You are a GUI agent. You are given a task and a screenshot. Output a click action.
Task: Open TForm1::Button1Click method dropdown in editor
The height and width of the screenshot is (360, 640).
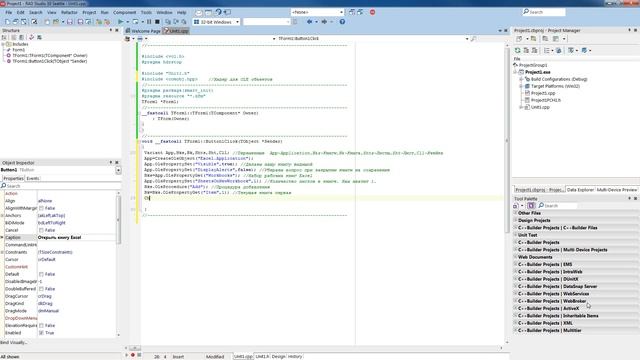467,38
